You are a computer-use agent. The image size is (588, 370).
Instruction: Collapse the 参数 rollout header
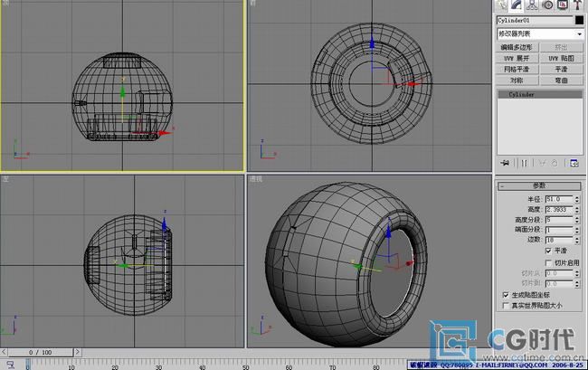(x=539, y=185)
